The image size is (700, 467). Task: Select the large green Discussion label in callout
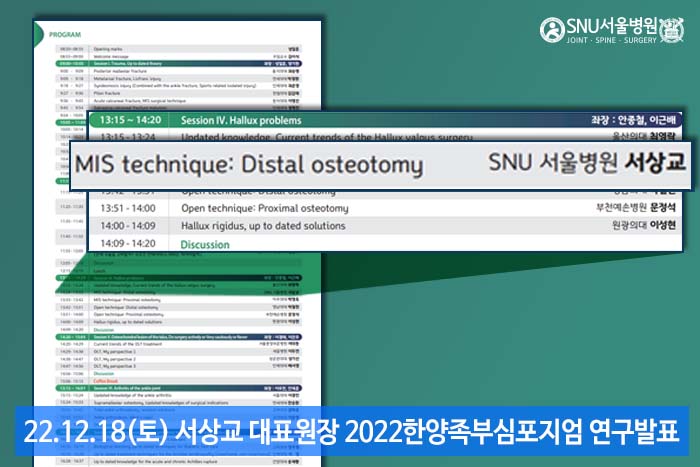(x=205, y=245)
